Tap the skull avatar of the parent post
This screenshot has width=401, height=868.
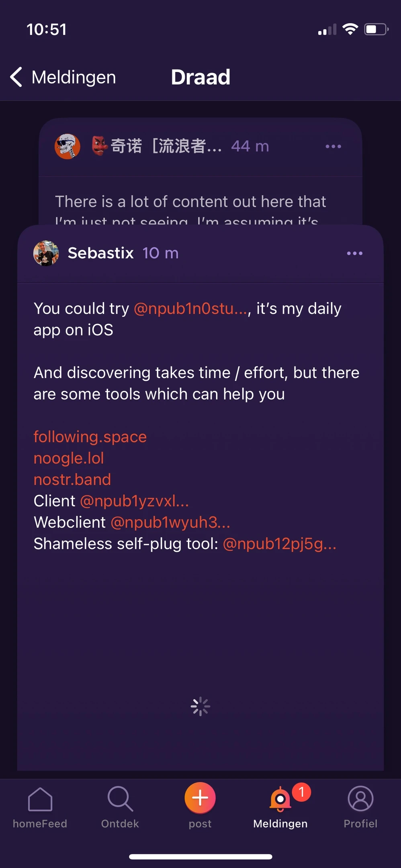click(68, 146)
